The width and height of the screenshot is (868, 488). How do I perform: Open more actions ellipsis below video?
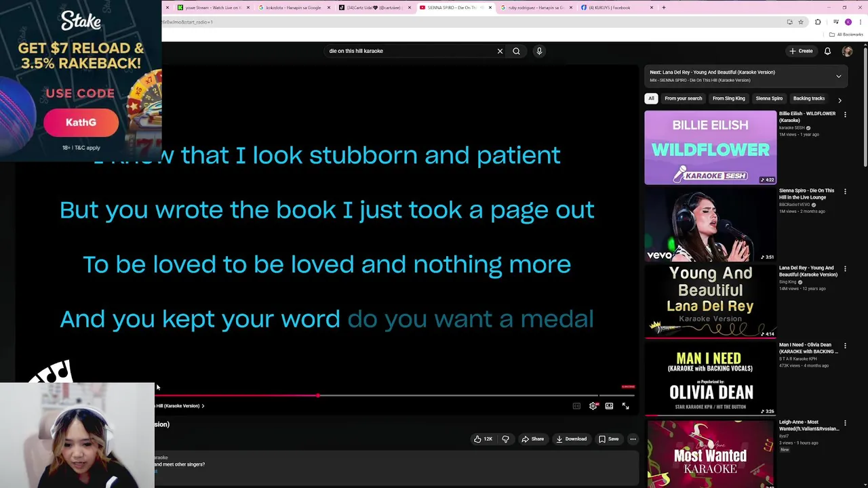[633, 439]
